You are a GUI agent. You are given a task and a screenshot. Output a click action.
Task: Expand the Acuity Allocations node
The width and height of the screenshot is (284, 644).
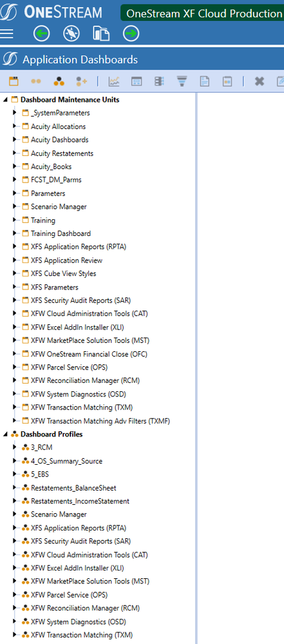point(15,126)
